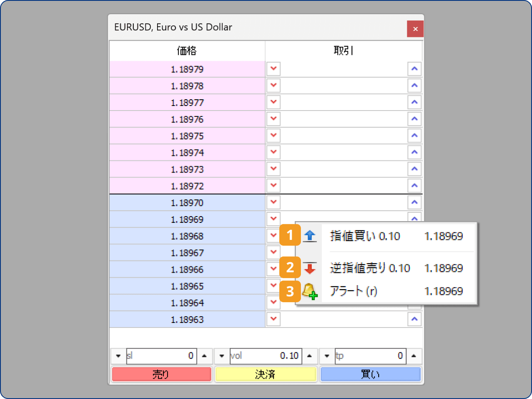Image resolution: width=532 pixels, height=399 pixels.
Task: Click the blue buy chevron beside price 1.18963
Action: (x=414, y=319)
